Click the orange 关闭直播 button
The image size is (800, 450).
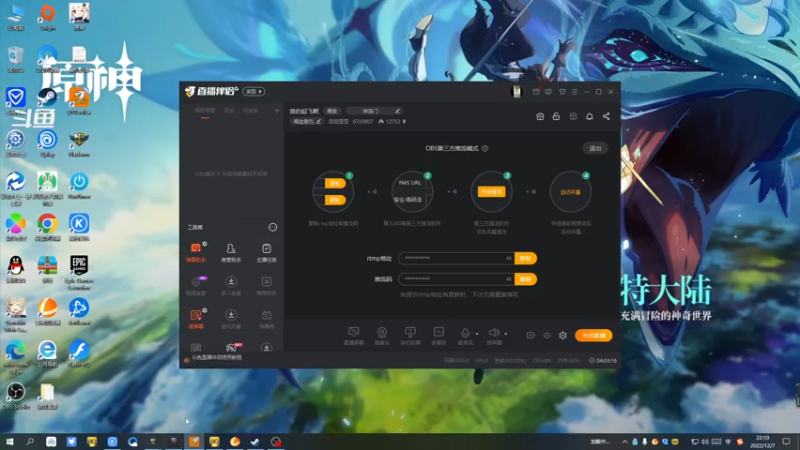(x=593, y=335)
